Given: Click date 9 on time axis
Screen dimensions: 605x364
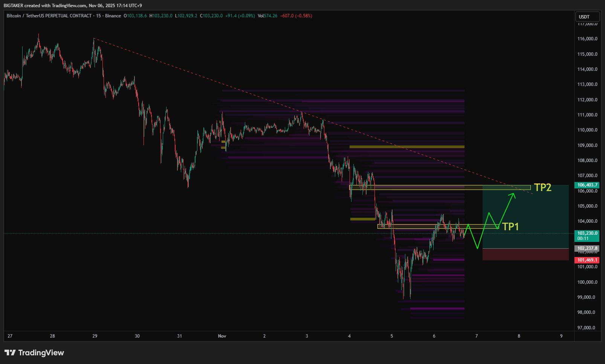Looking at the screenshot, I should click(x=561, y=336).
